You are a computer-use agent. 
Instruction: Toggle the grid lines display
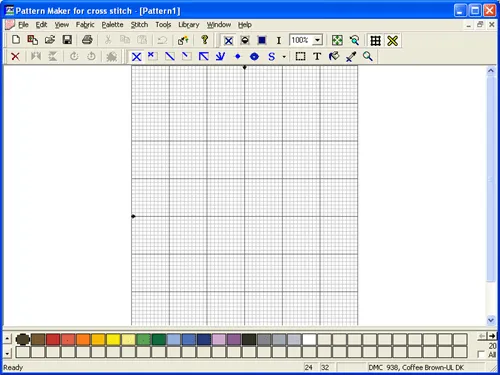pos(376,41)
